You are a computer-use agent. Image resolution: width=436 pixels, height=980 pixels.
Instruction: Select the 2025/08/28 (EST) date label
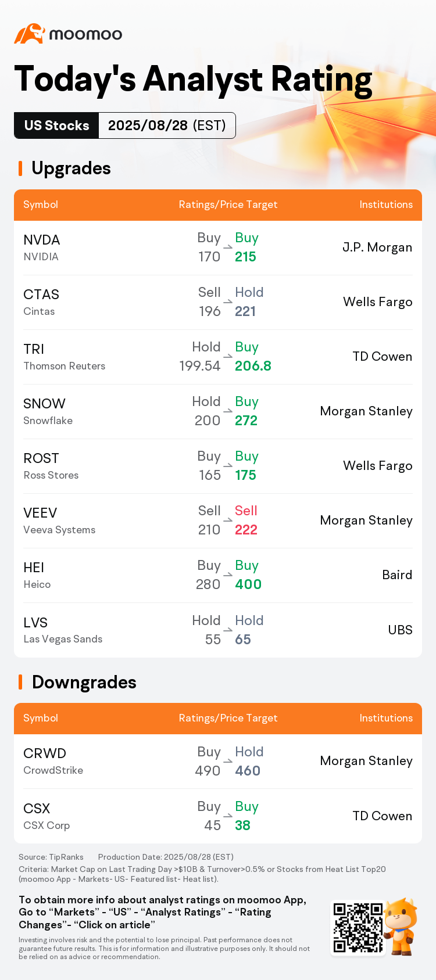(x=167, y=125)
